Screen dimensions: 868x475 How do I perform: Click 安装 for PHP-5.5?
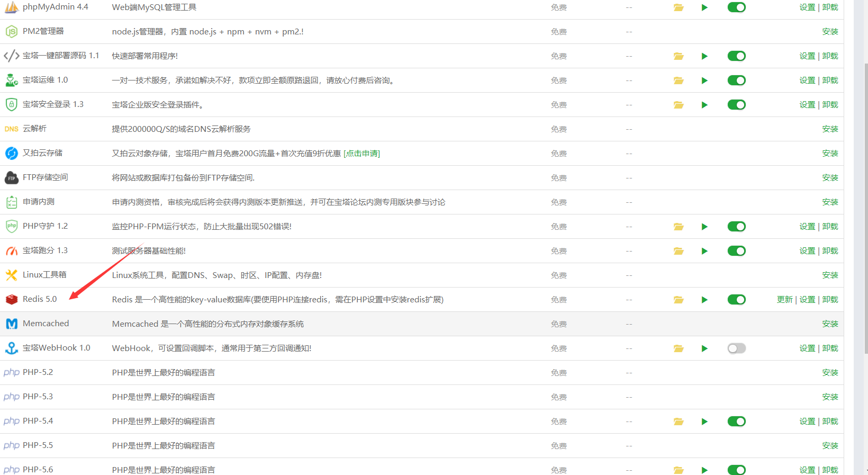point(830,446)
